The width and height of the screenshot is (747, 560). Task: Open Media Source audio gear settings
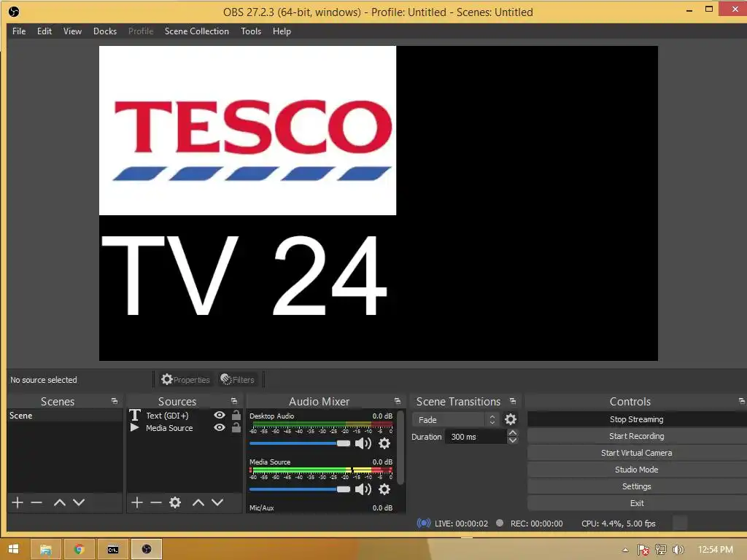384,489
